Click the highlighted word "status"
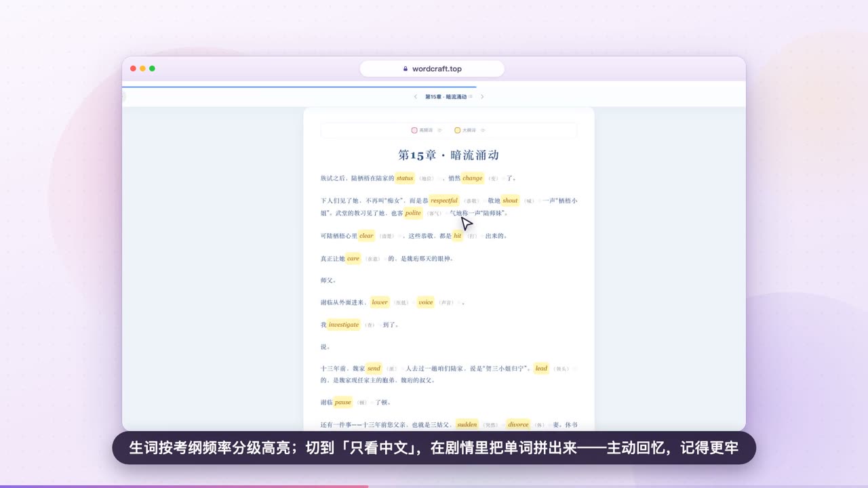This screenshot has width=868, height=488. pyautogui.click(x=405, y=178)
